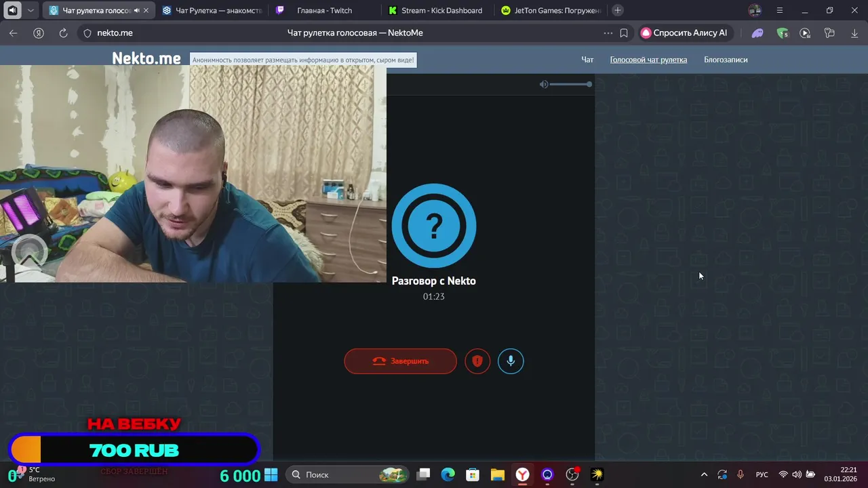Open the green shield extension with badge

tap(783, 33)
